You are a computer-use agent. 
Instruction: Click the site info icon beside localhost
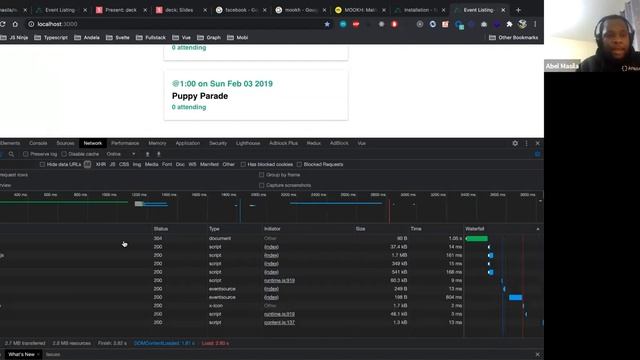(31, 24)
